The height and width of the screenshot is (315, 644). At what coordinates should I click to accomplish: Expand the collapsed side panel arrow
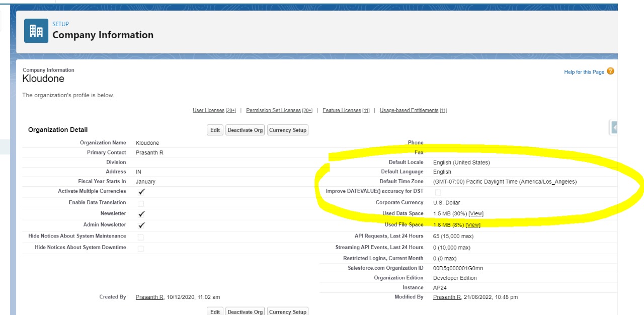click(614, 127)
